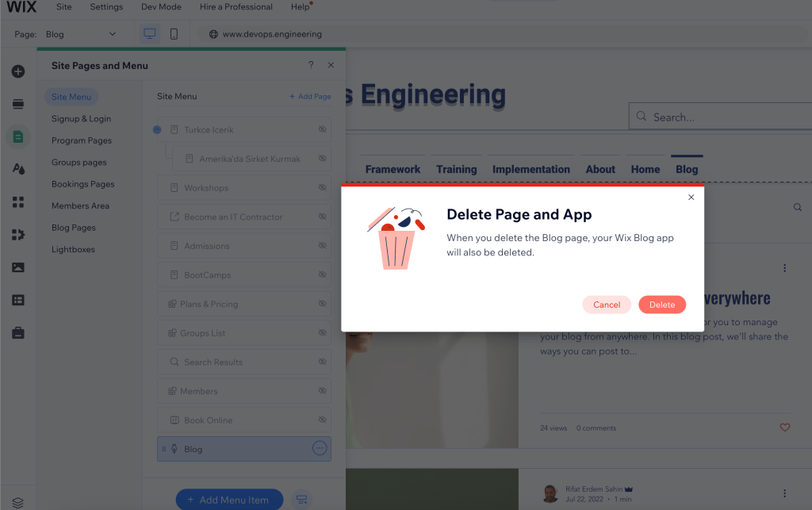Image resolution: width=812 pixels, height=510 pixels.
Task: Click the Implementation nav link on site
Action: pos(530,169)
